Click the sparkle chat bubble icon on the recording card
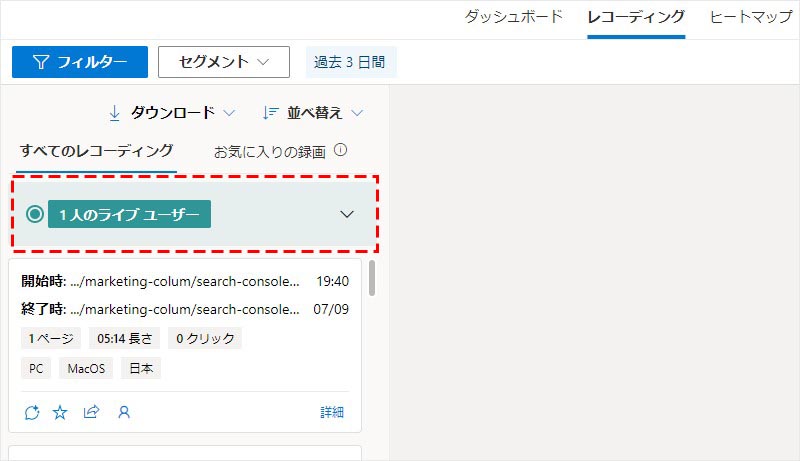Image resolution: width=800 pixels, height=461 pixels. (31, 412)
